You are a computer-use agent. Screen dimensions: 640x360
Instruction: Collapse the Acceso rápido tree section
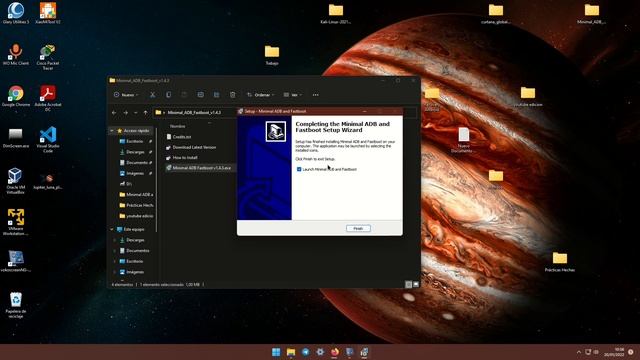click(111, 131)
